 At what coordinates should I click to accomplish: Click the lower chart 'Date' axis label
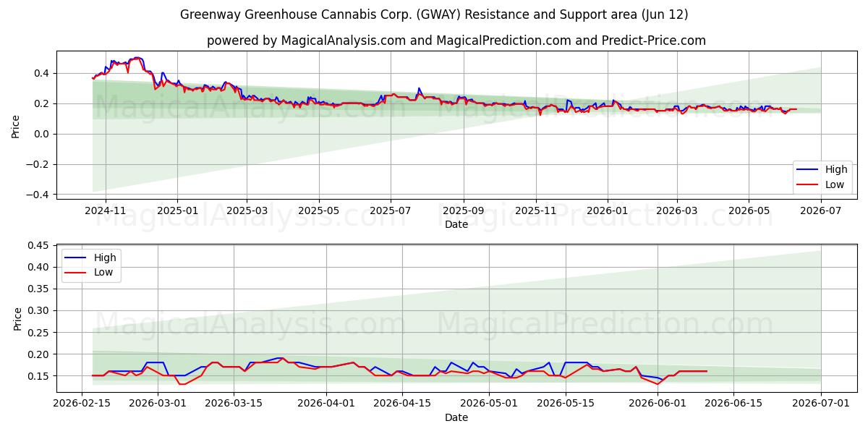[x=456, y=418]
